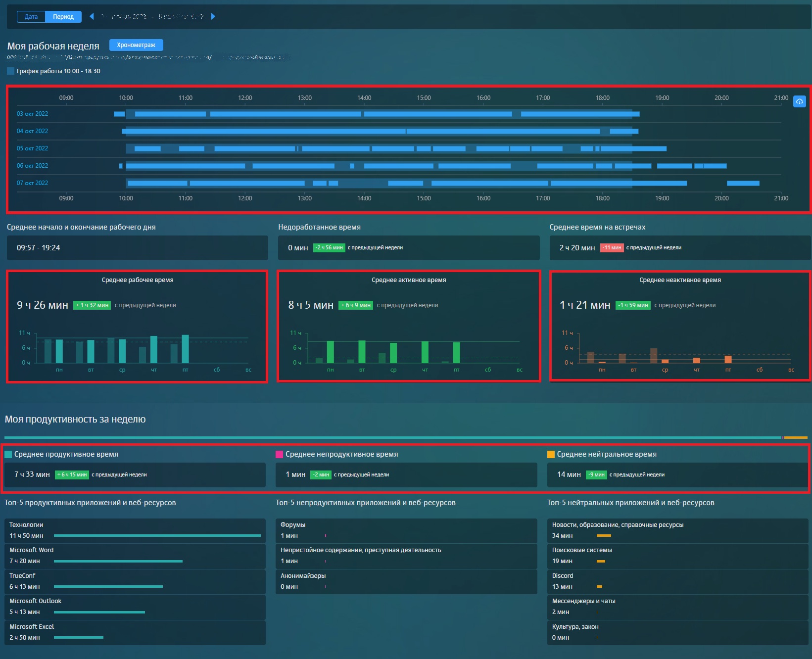Click the +1 ч 32 мин badge

(92, 305)
